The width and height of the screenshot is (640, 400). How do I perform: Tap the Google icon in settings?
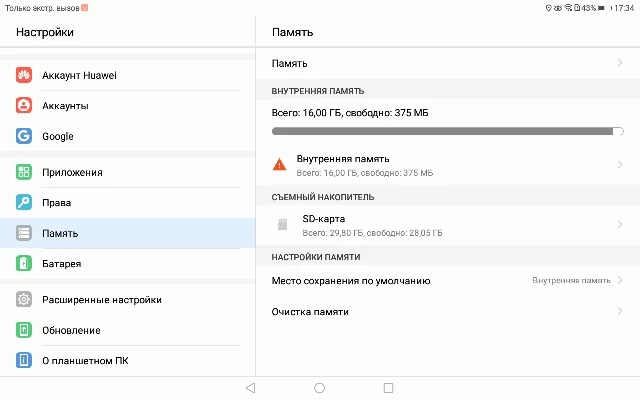(24, 136)
